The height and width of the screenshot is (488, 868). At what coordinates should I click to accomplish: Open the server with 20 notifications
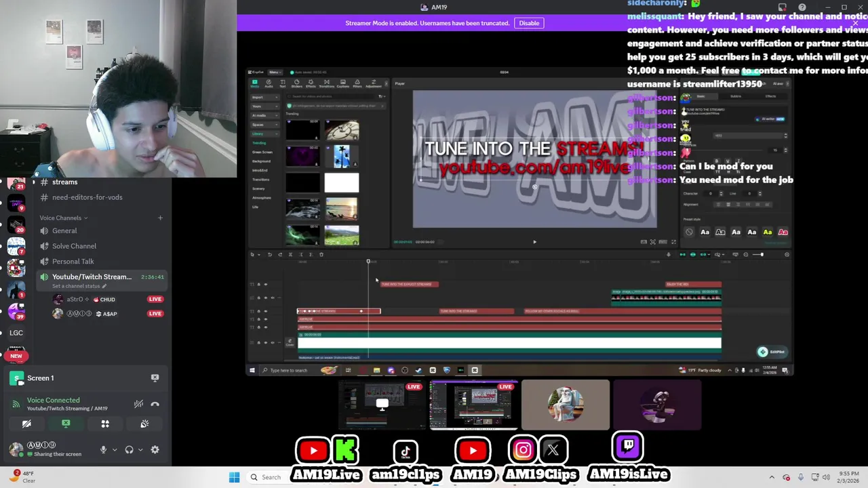(x=16, y=224)
